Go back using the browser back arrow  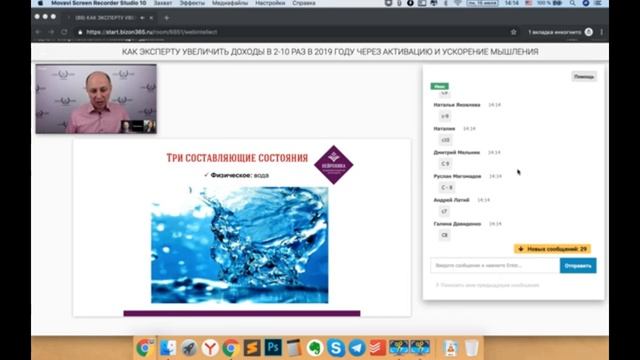(x=38, y=32)
